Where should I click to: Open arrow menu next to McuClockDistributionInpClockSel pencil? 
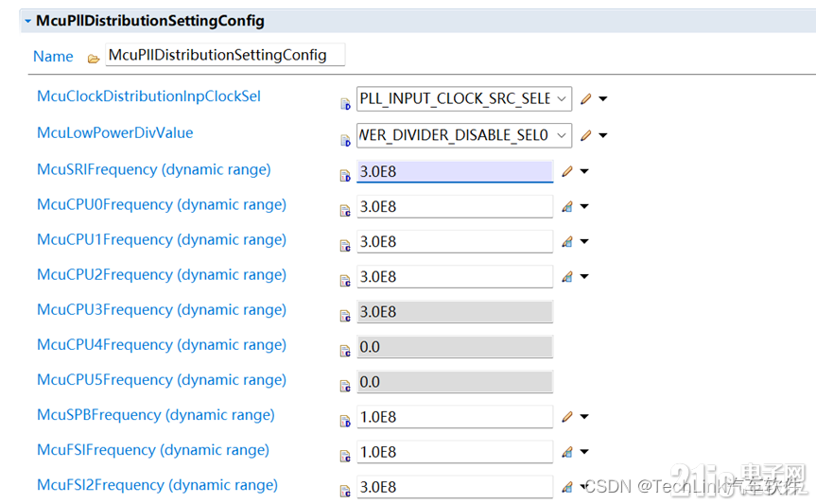[x=602, y=98]
